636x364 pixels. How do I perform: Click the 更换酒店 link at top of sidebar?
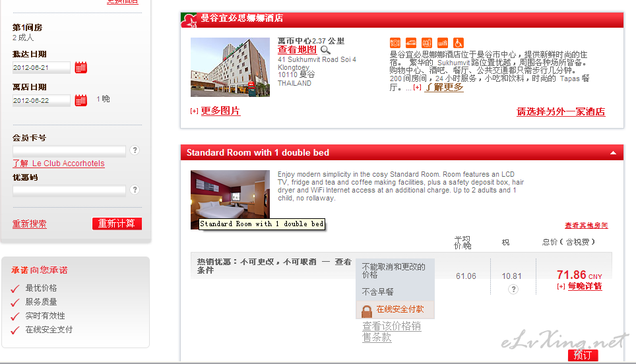coord(123,2)
